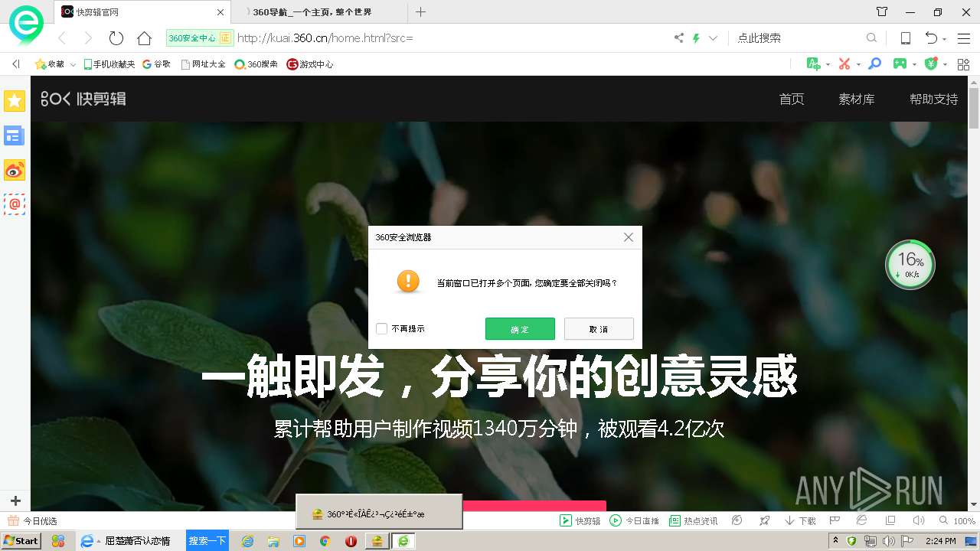
Task: Open the 手机收藏夹 bookmark
Action: [109, 64]
